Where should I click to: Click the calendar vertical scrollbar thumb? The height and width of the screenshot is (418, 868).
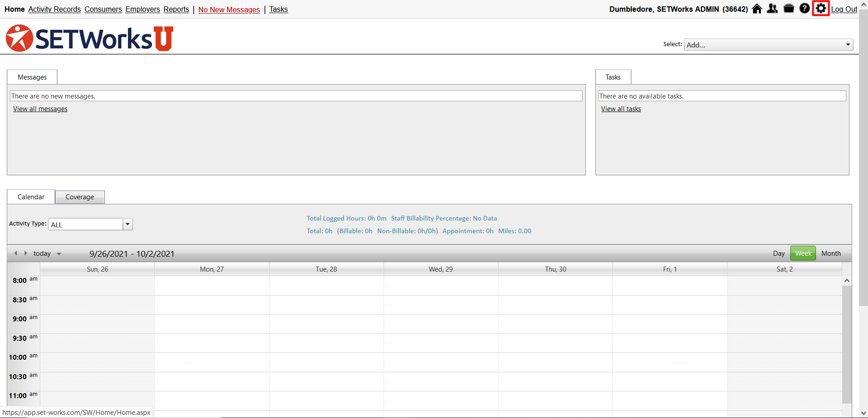point(847,344)
